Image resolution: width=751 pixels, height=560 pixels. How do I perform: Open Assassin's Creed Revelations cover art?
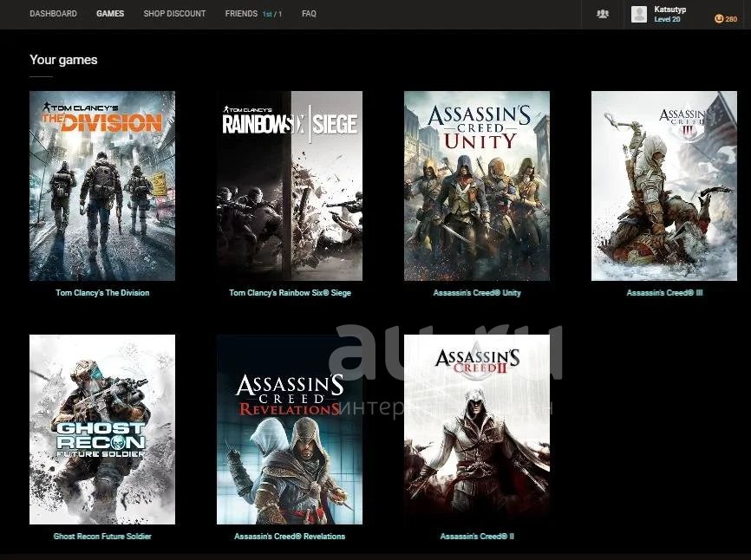290,429
